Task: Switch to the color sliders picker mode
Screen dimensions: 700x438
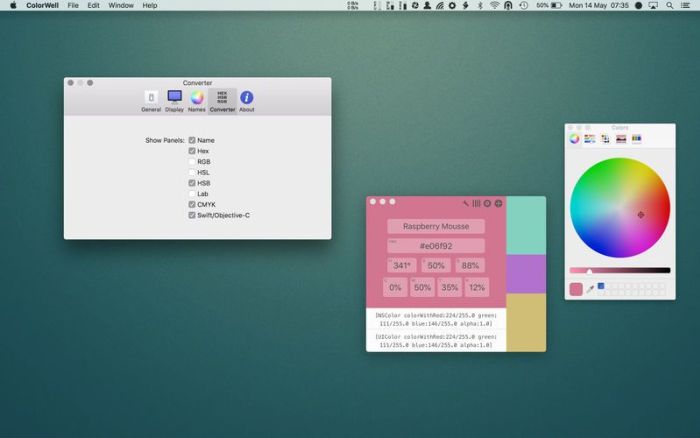Action: pyautogui.click(x=590, y=139)
